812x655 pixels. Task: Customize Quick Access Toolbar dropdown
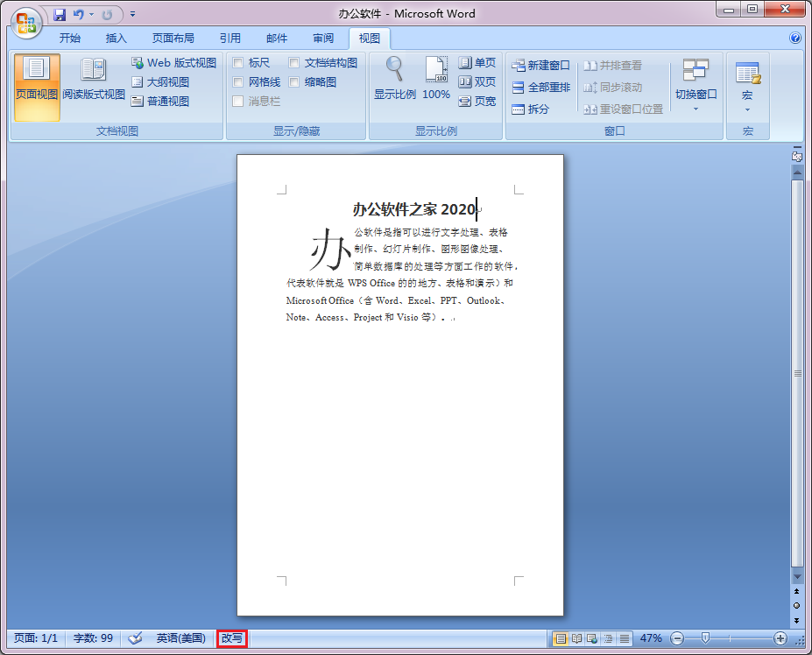click(x=132, y=15)
